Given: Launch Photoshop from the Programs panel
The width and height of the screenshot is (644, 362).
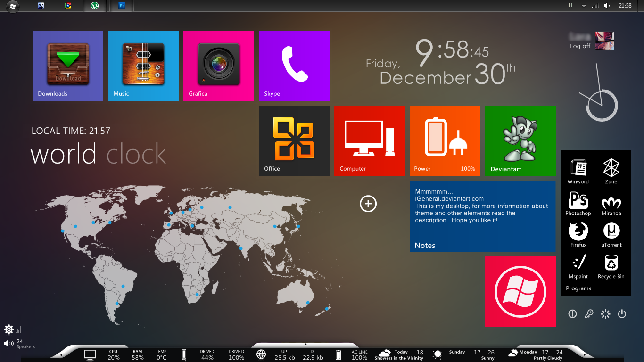Looking at the screenshot, I should click(x=578, y=204).
